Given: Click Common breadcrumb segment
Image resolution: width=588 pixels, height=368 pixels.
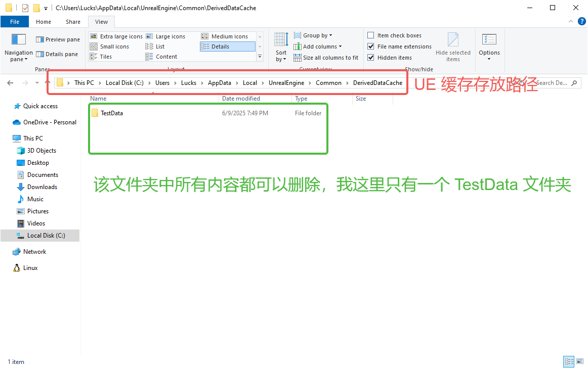Looking at the screenshot, I should click(328, 83).
